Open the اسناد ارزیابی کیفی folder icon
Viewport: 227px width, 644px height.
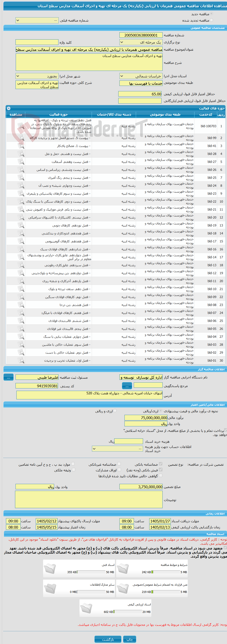(86, 608)
